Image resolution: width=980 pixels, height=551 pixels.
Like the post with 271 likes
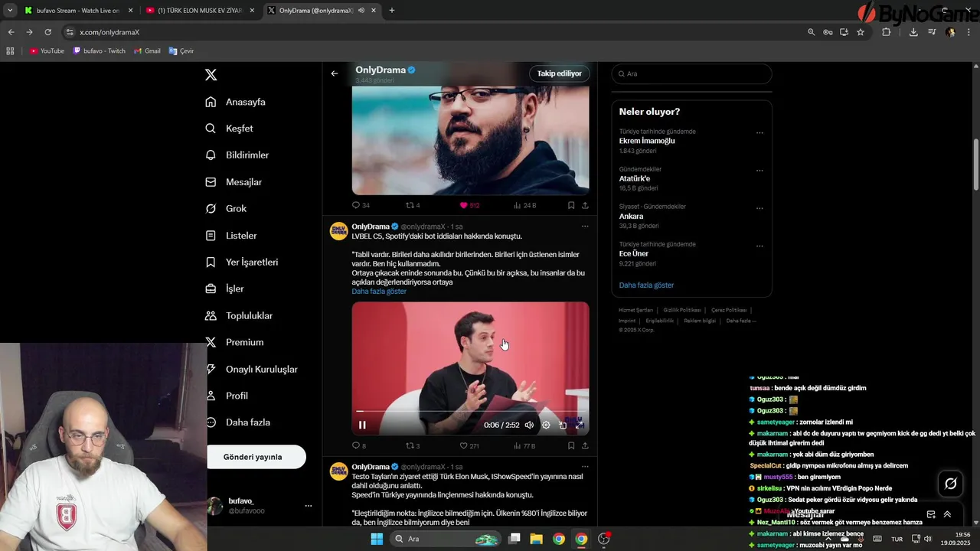point(469,445)
